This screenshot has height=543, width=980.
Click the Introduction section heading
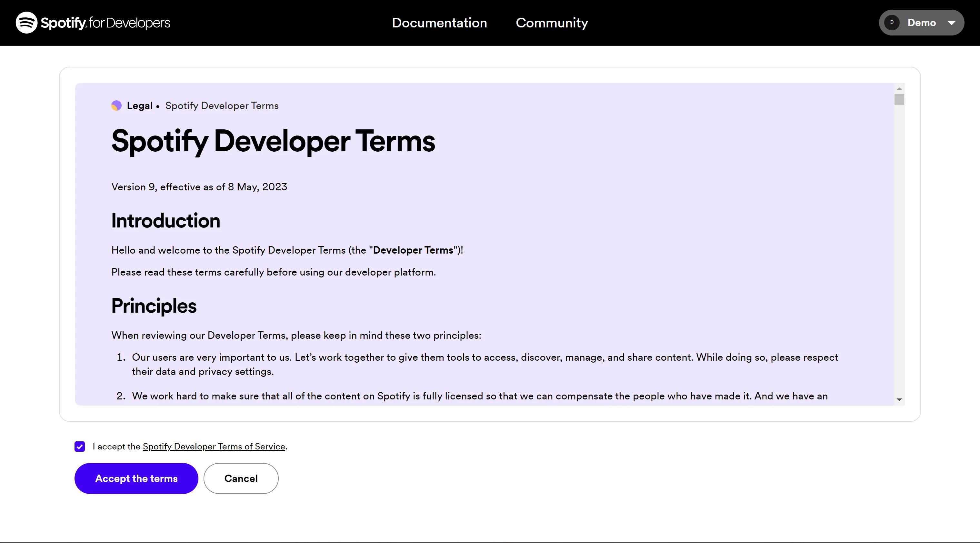point(165,221)
